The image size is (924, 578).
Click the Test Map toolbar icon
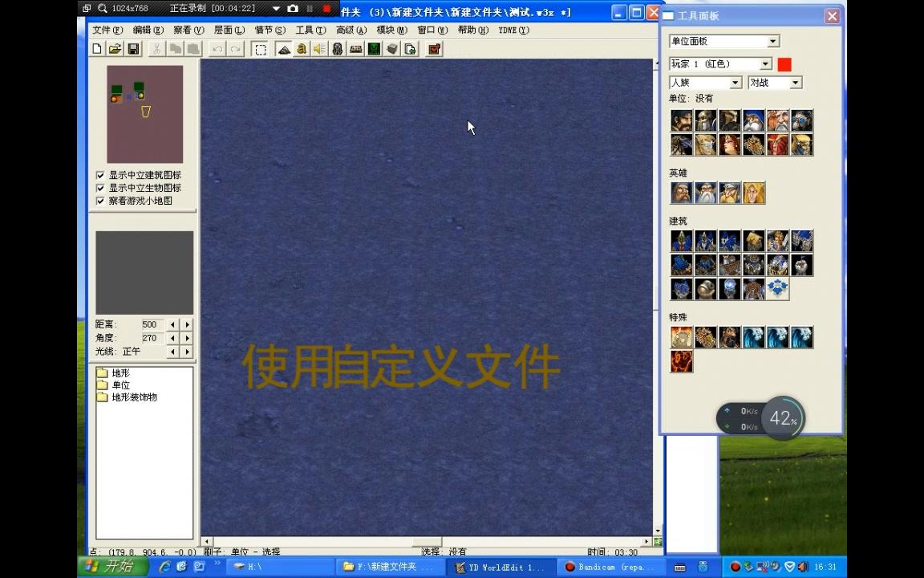coord(434,49)
